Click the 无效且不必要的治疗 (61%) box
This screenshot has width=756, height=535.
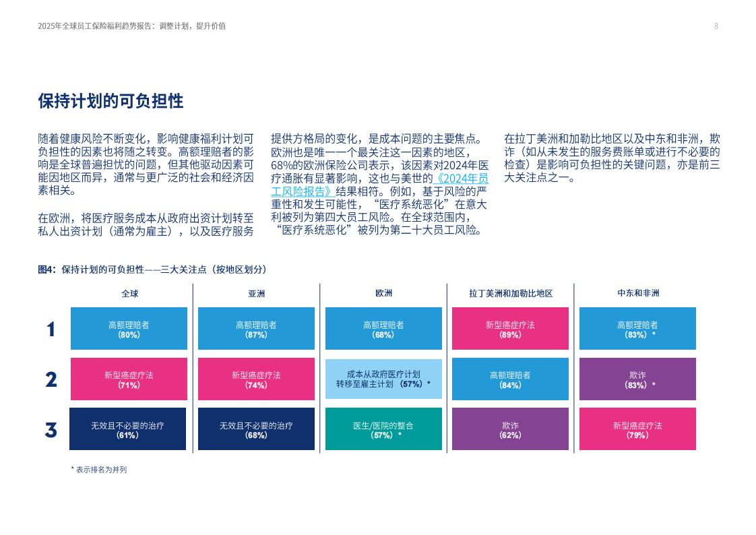coord(128,429)
